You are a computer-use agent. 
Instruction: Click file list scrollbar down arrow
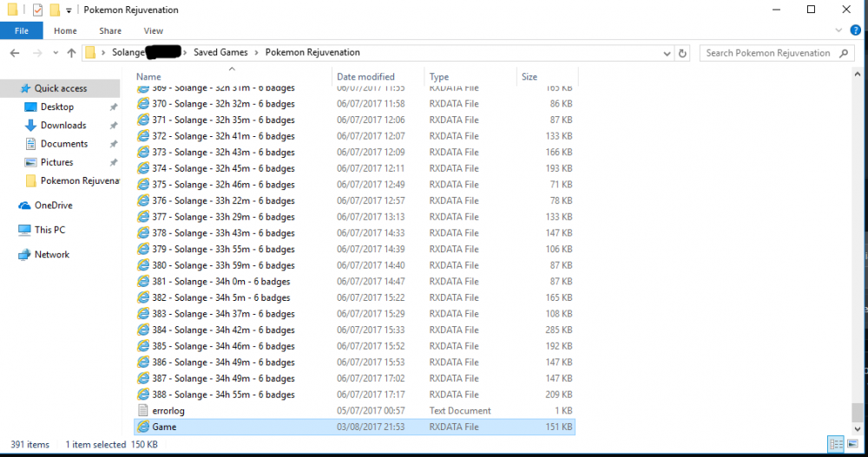click(x=858, y=428)
